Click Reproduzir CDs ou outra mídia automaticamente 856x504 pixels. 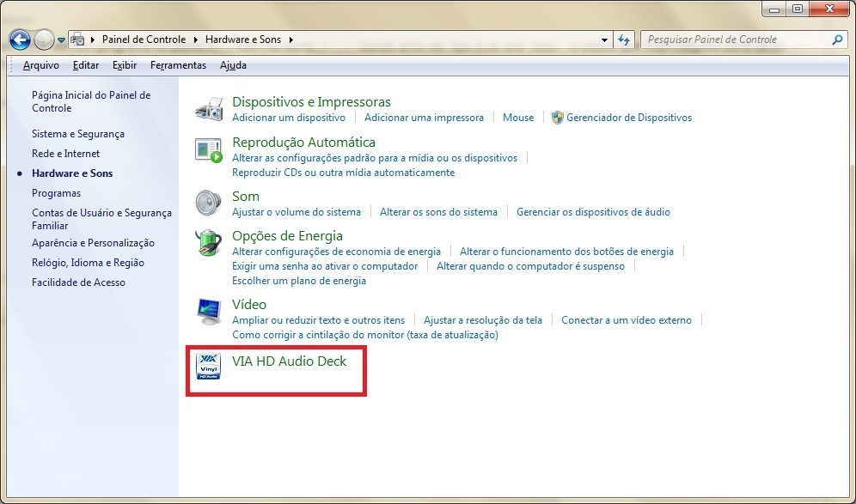coord(344,173)
